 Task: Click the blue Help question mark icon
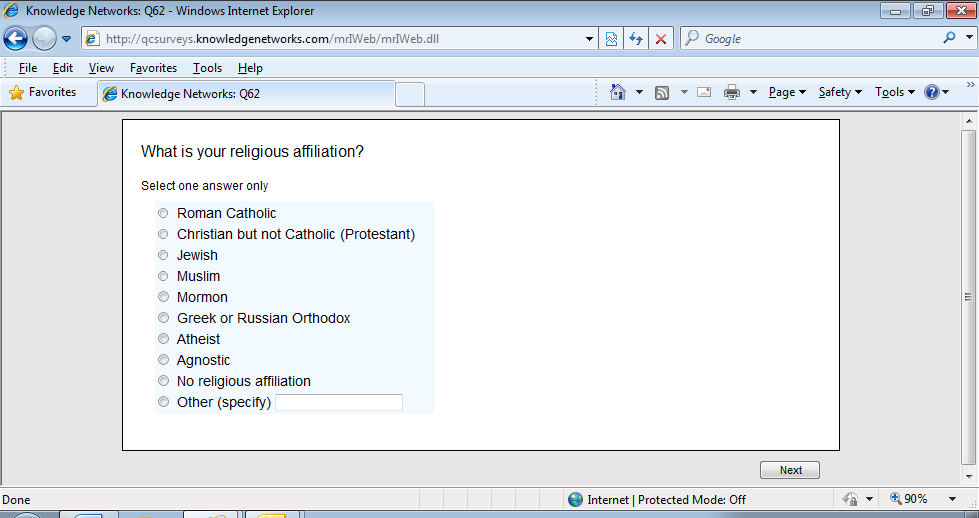pos(932,92)
